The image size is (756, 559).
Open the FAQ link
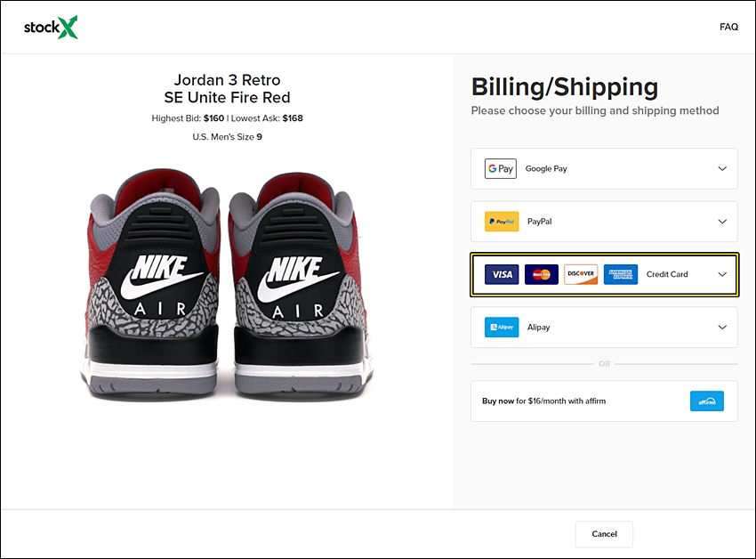point(728,27)
